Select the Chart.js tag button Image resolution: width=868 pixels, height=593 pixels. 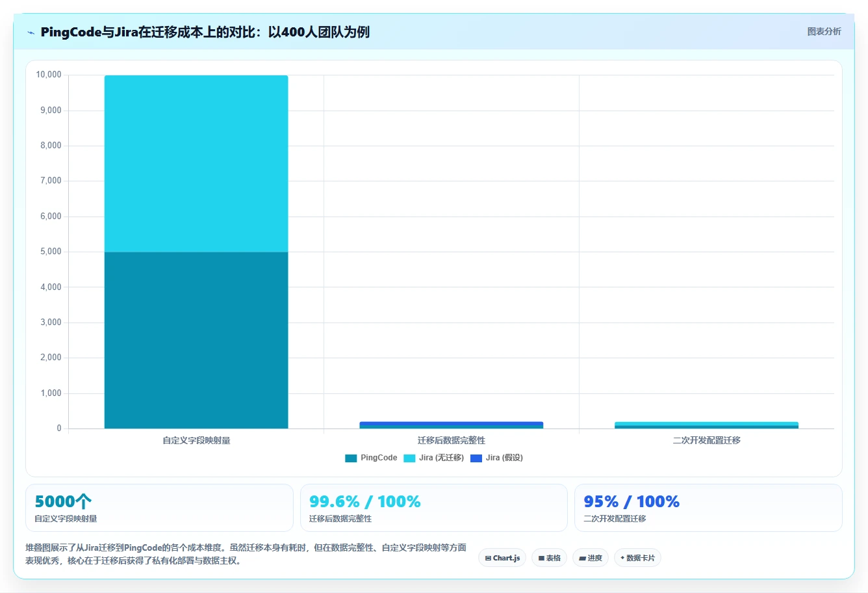coord(502,558)
